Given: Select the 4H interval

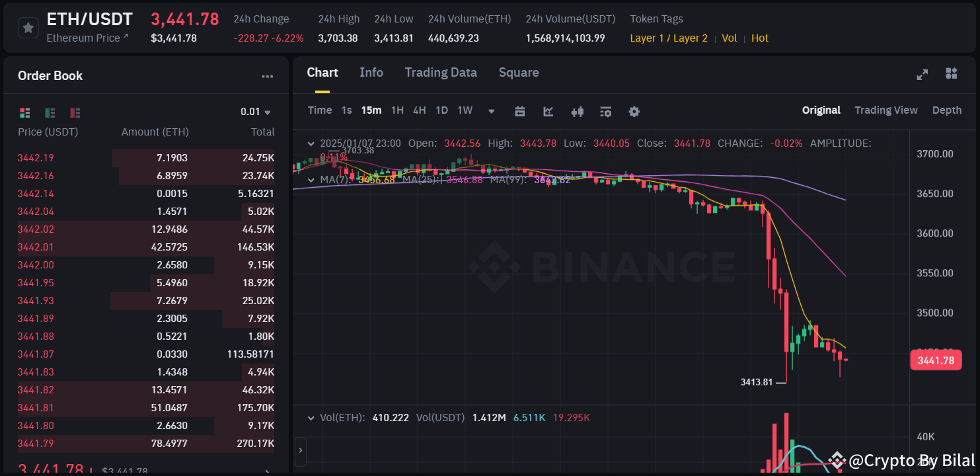Looking at the screenshot, I should pyautogui.click(x=420, y=110).
